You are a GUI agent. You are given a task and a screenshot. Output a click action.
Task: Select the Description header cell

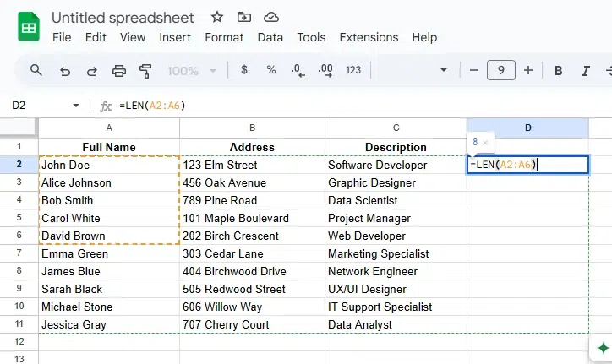pyautogui.click(x=396, y=147)
